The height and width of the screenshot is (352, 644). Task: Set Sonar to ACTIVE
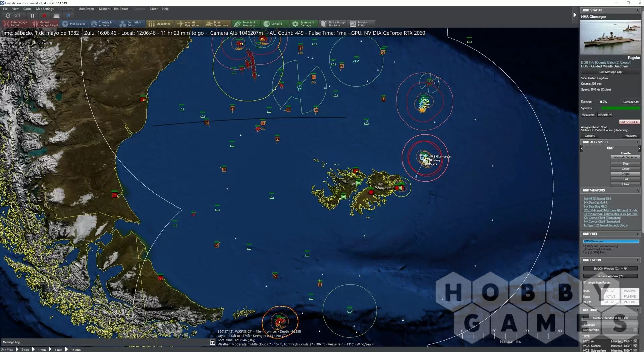point(610,297)
